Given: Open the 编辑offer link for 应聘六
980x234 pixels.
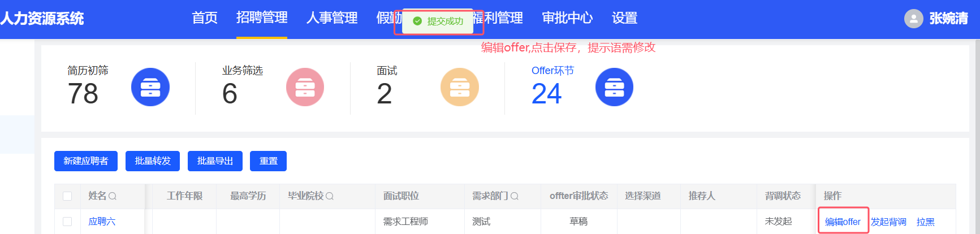Looking at the screenshot, I should point(843,222).
